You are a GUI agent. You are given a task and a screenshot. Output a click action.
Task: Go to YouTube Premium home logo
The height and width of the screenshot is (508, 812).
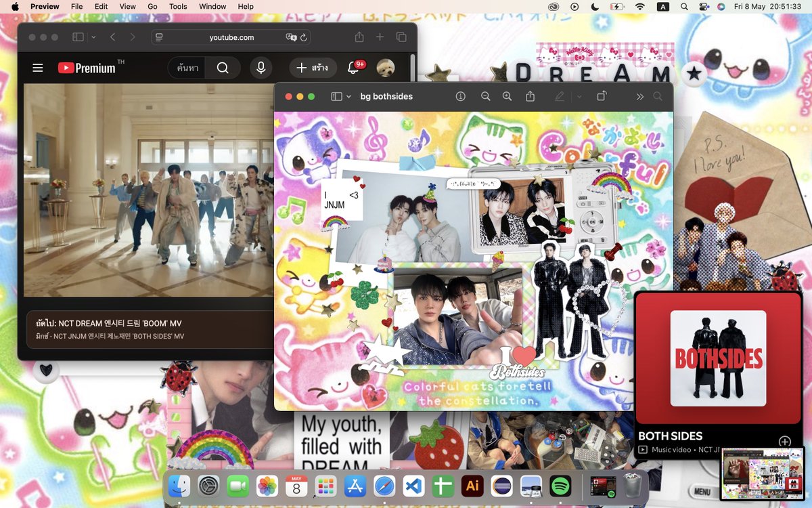(x=87, y=68)
